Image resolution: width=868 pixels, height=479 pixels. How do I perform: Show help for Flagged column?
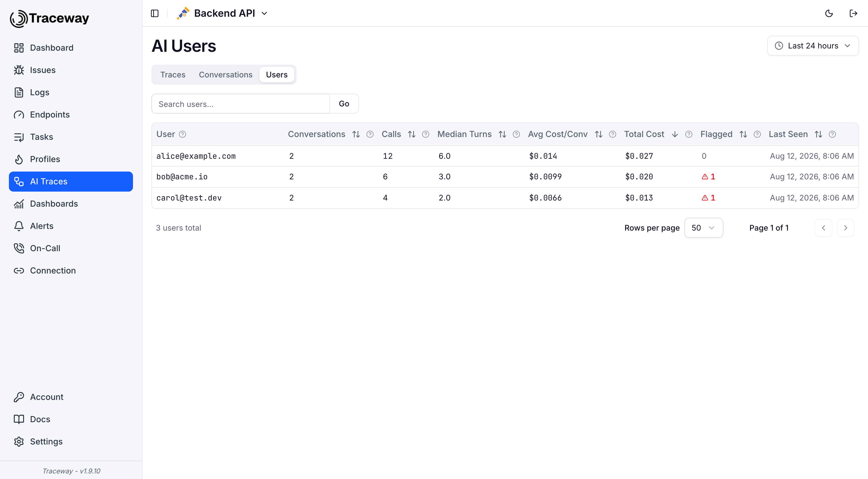[757, 134]
